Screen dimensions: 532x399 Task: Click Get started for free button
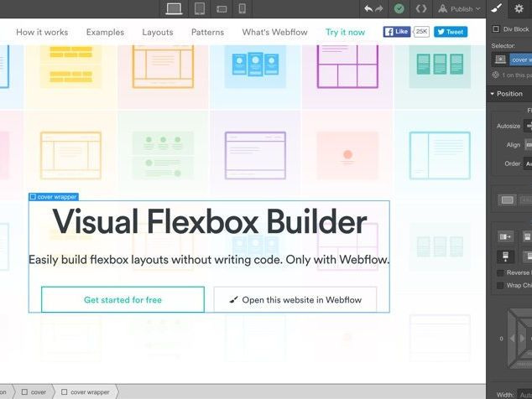coord(123,300)
